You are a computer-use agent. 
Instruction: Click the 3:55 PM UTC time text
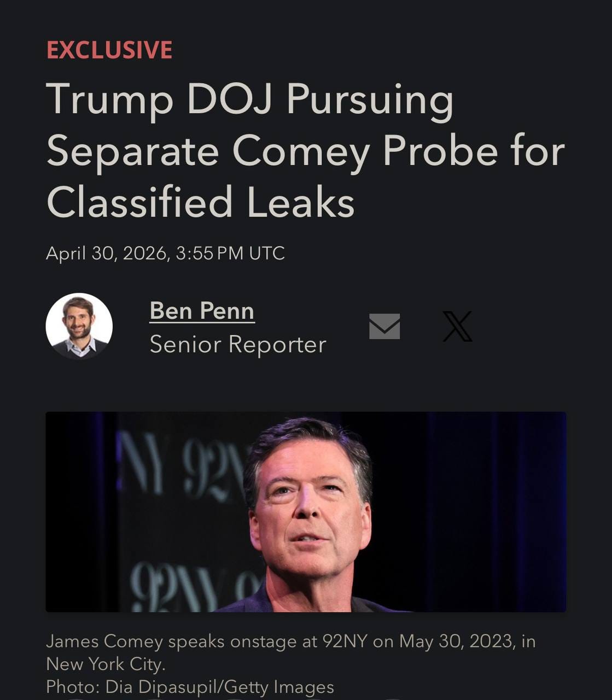[230, 253]
